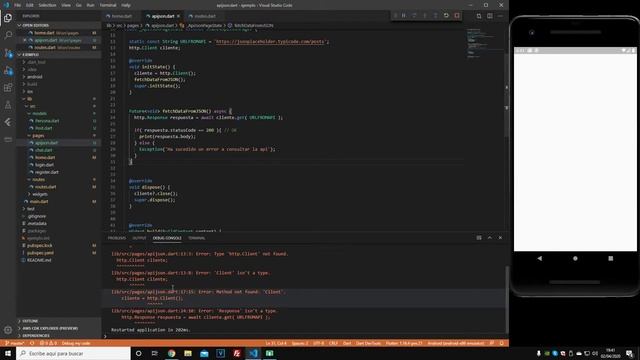The image size is (640, 360).
Task: Switch to the Problems panel tab
Action: point(117,238)
